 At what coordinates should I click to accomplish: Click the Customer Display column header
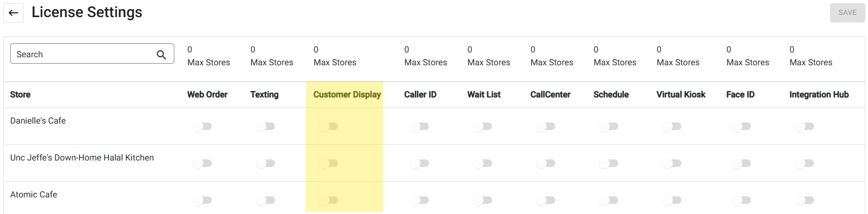tap(347, 95)
